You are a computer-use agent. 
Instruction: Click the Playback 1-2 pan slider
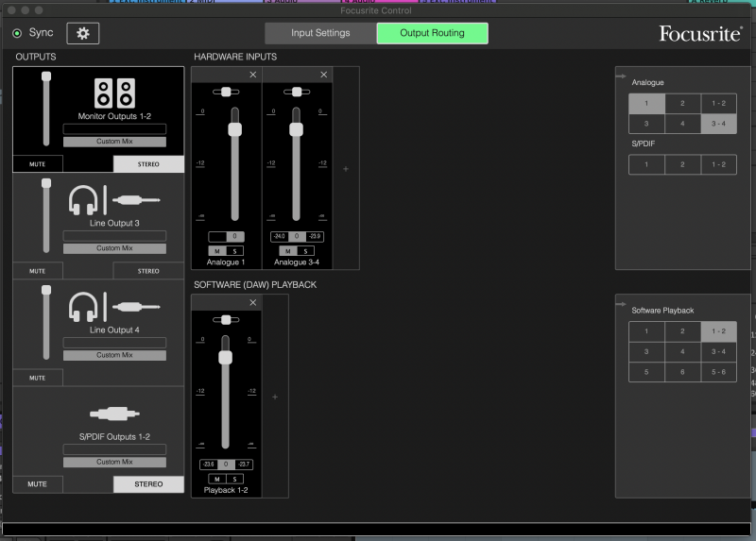226,319
